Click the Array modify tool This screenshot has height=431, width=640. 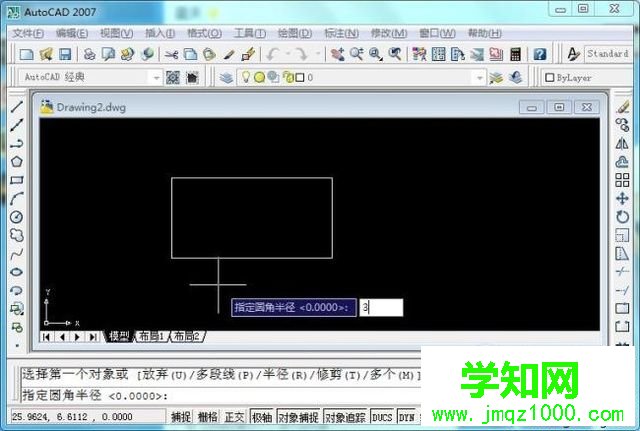[622, 180]
